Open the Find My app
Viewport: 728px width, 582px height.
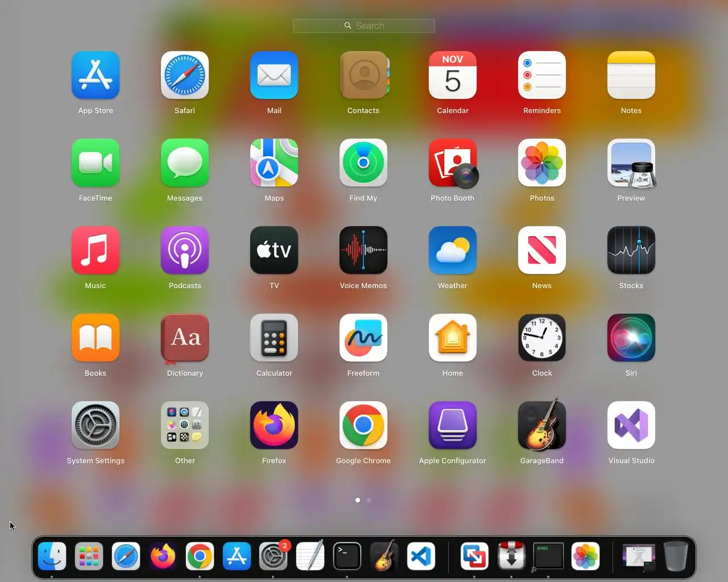tap(363, 163)
